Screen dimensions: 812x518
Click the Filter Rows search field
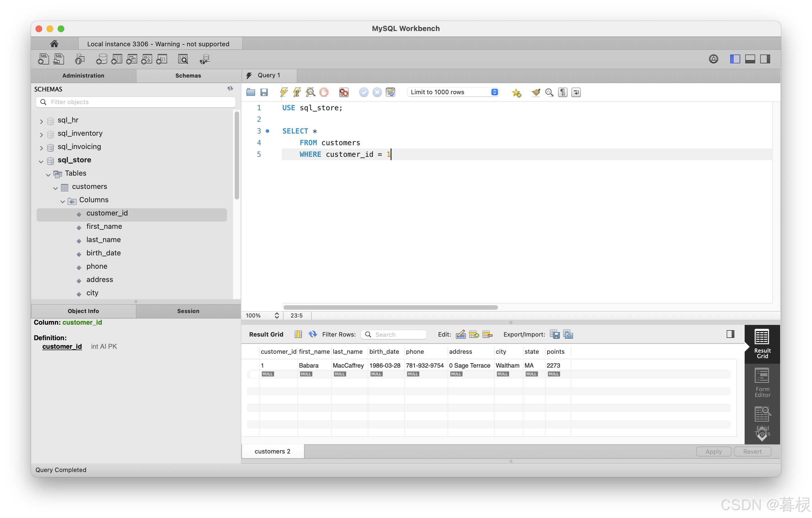click(x=398, y=334)
